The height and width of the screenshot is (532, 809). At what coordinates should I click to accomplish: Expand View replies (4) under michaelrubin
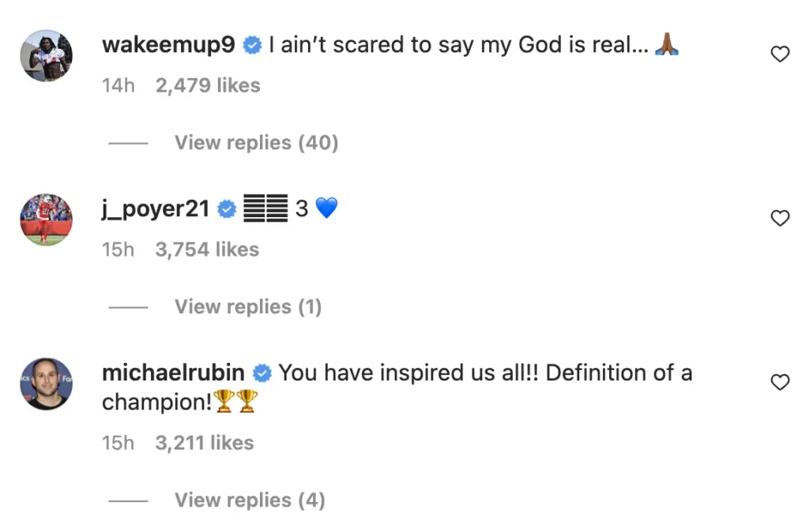(x=250, y=500)
